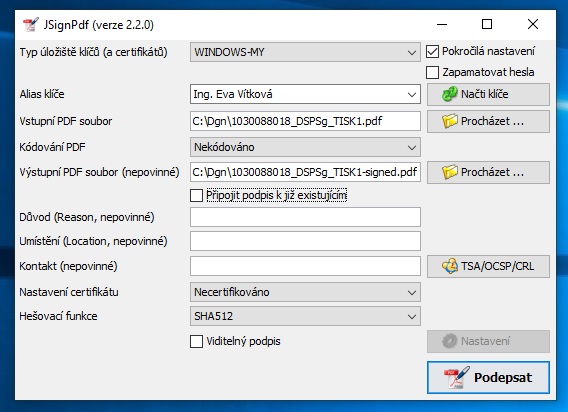Open the WINDOWS-MY keystore type dropdown
The image size is (568, 412).
click(x=305, y=52)
